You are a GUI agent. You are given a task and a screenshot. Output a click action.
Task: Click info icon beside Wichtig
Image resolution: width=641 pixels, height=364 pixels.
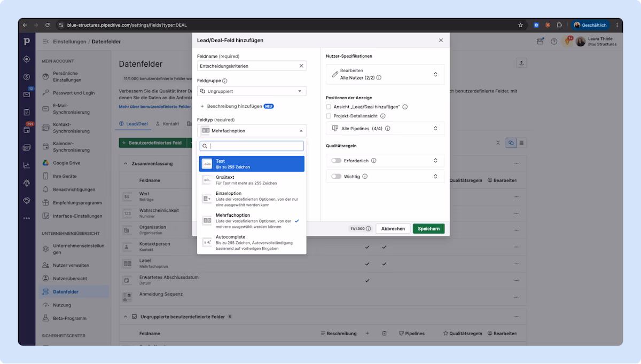pyautogui.click(x=365, y=176)
